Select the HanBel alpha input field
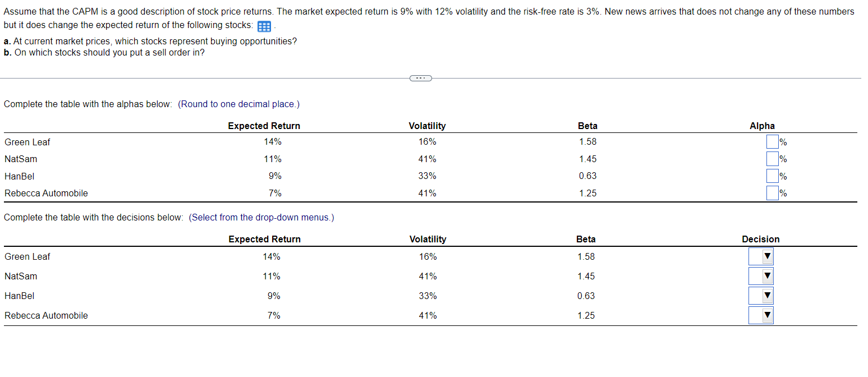Viewport: 868px width, 377px height. (773, 176)
